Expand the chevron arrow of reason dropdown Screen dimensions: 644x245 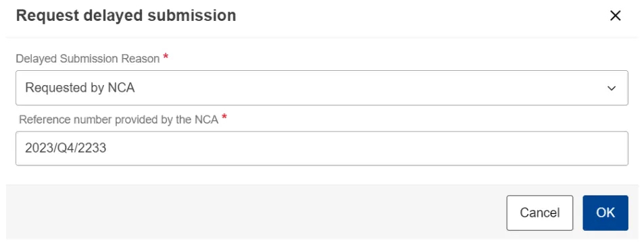point(612,88)
